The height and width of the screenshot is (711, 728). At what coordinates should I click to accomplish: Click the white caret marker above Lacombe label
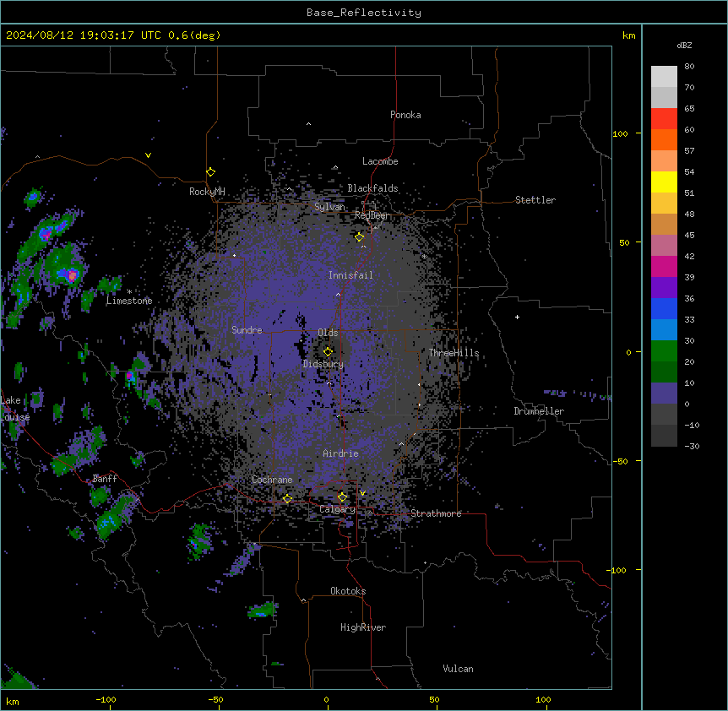pyautogui.click(x=335, y=167)
